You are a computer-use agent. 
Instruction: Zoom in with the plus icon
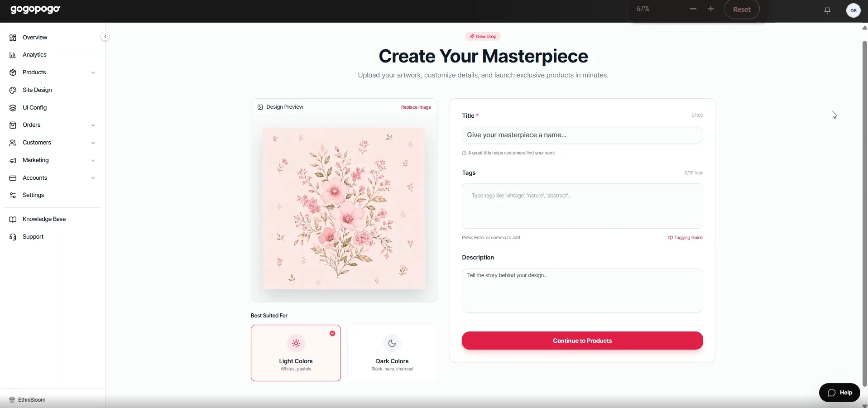[x=710, y=9]
